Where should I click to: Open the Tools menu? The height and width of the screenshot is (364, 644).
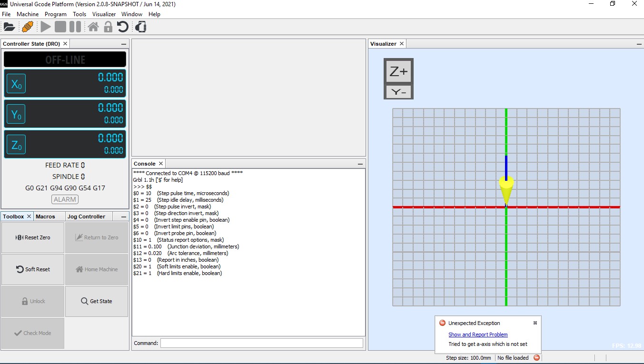point(79,14)
